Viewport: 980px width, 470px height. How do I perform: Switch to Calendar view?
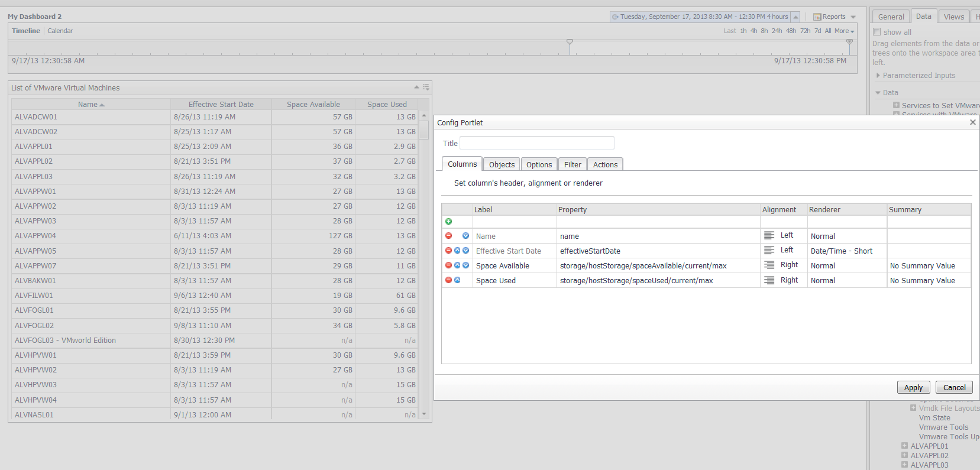[x=60, y=31]
